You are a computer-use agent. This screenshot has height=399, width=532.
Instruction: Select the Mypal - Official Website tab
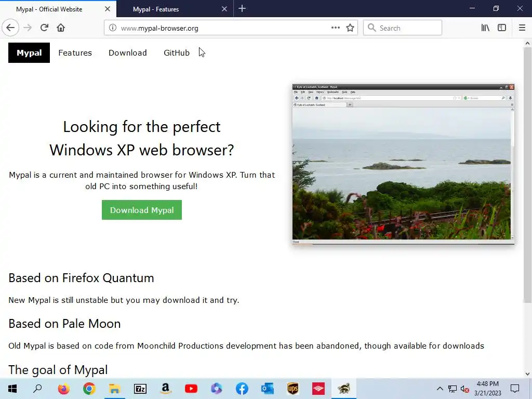tap(58, 9)
